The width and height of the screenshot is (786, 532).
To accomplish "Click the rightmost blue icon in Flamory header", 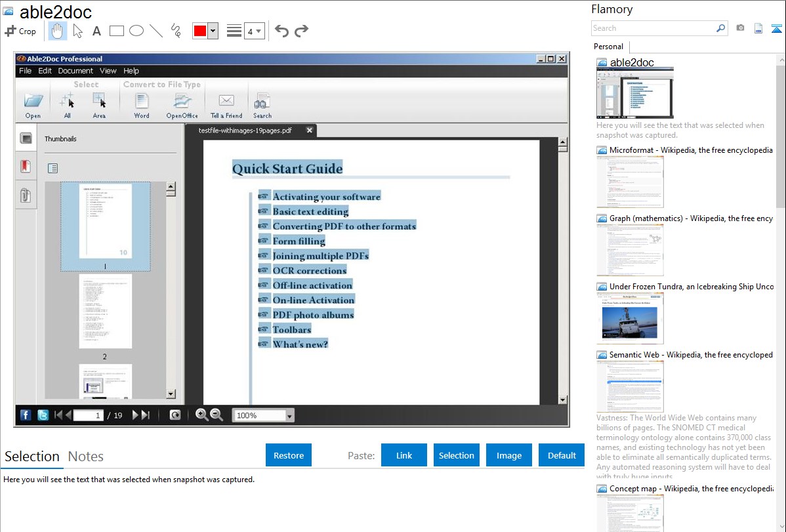I will [x=776, y=29].
